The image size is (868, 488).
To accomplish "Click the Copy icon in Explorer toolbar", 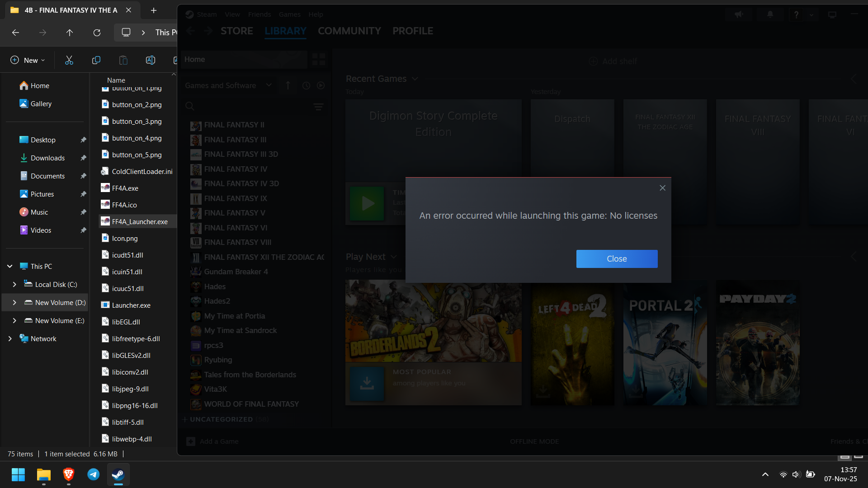I will tap(96, 60).
